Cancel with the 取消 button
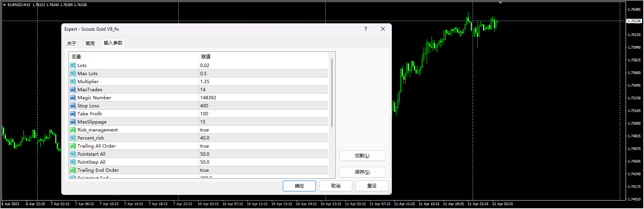This screenshot has height=209, width=644. click(x=336, y=186)
